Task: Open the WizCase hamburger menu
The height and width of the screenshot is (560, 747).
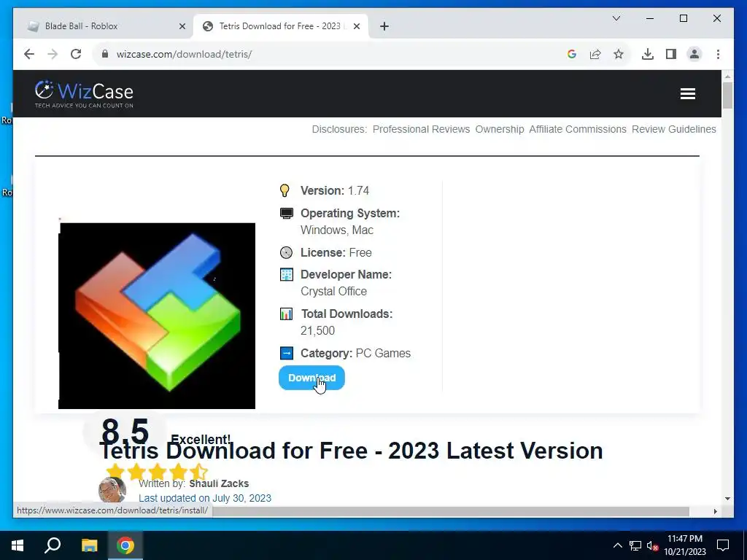Action: tap(687, 94)
